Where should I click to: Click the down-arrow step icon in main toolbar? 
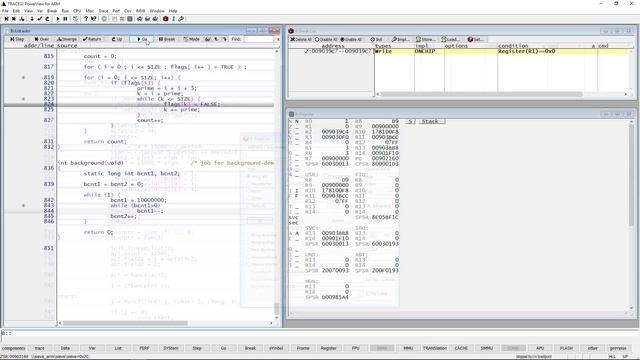(32, 19)
